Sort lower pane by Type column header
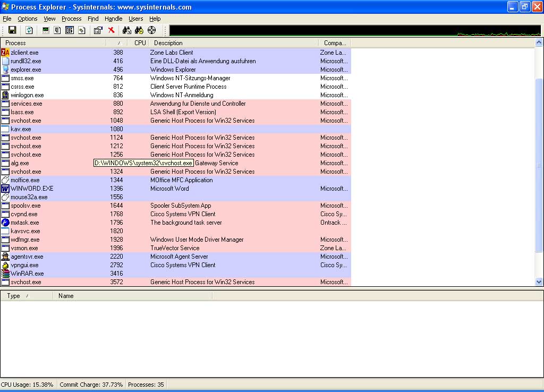The image size is (544, 392). (x=27, y=296)
